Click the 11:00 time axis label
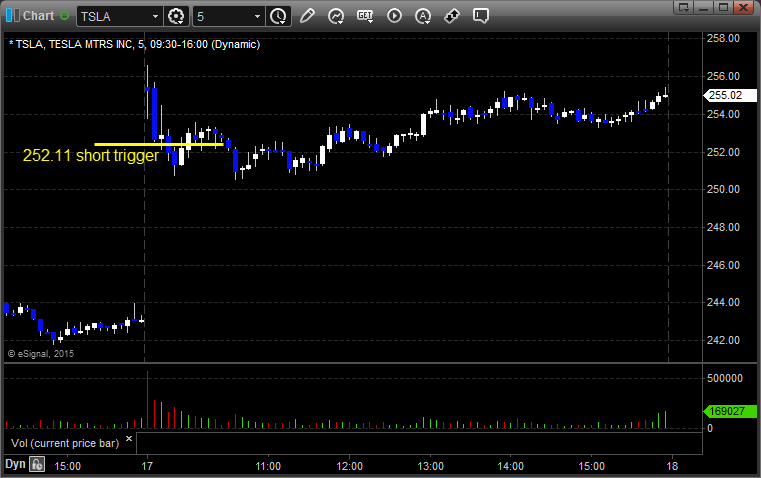This screenshot has height=478, width=761. pos(268,466)
